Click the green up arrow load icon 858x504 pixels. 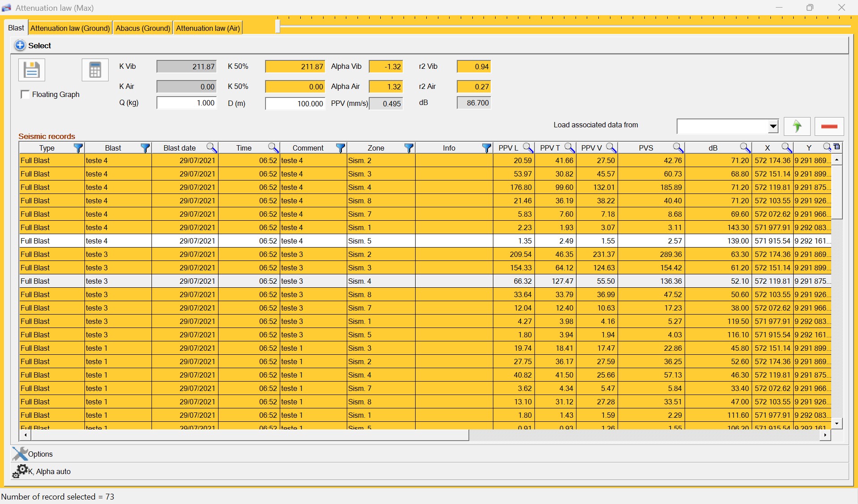(797, 126)
